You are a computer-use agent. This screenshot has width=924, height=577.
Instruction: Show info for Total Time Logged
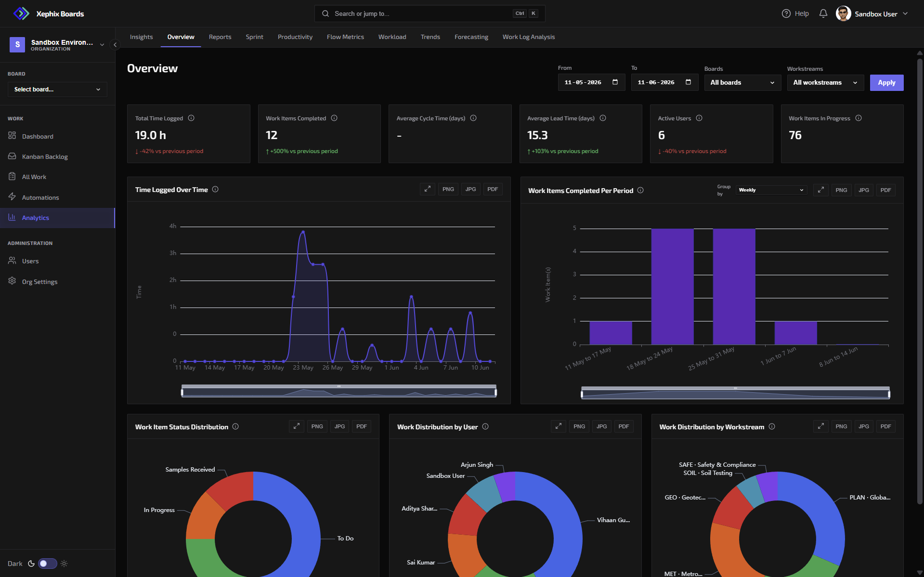[x=191, y=118]
